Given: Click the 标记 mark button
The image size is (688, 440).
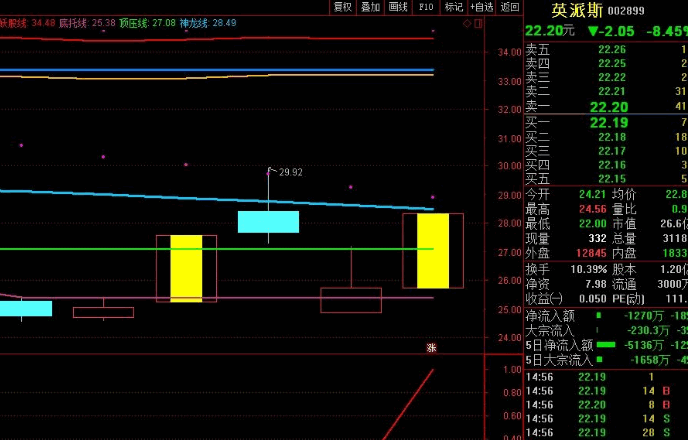Looking at the screenshot, I should coord(453,7).
